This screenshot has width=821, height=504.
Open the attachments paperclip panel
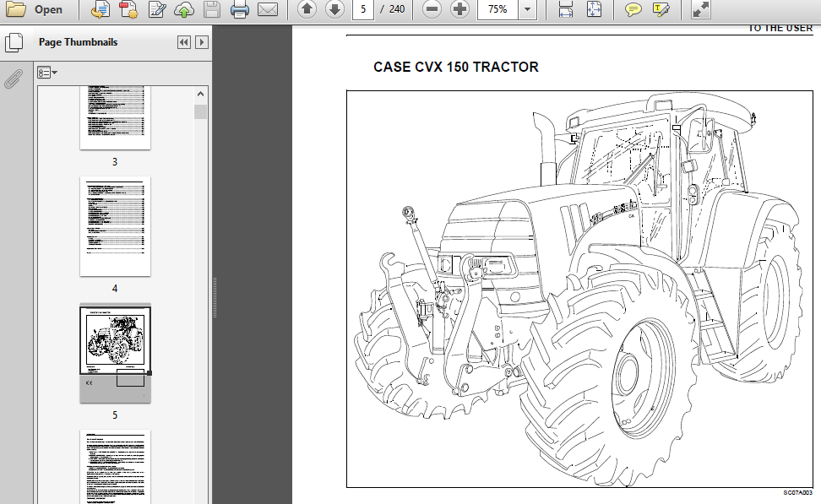14,79
